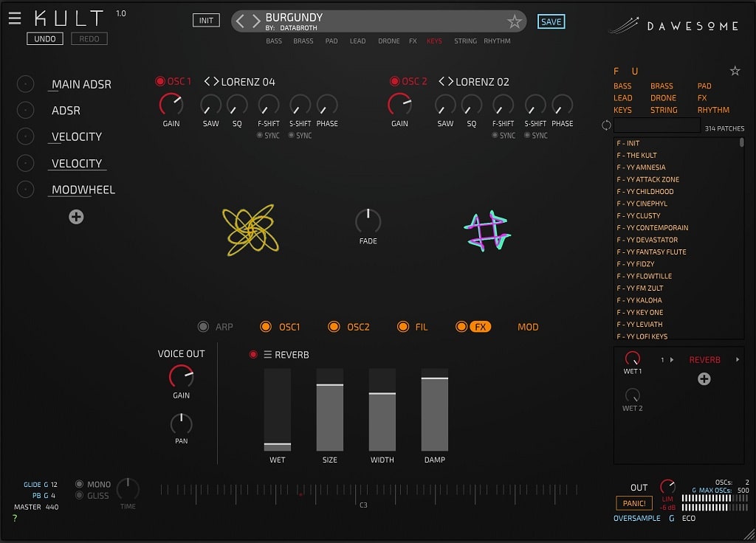Enable MONO mode
Image resolution: width=756 pixels, height=543 pixels.
coord(80,484)
